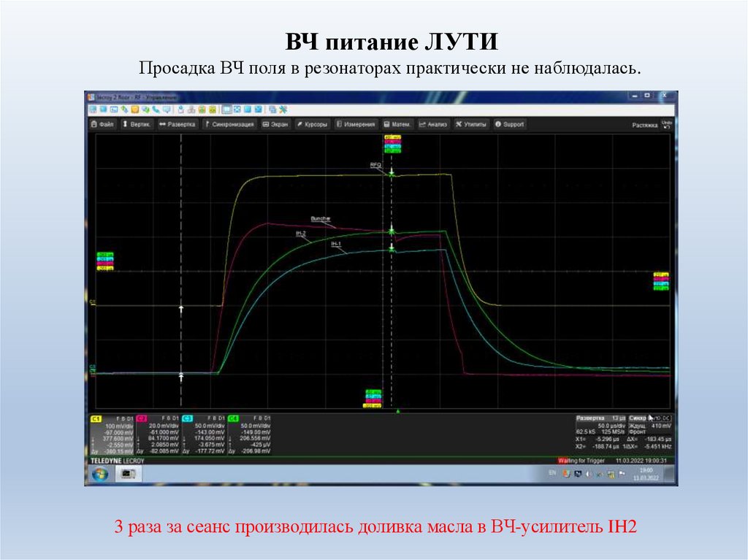Click the Buncher trace label

pos(321,219)
